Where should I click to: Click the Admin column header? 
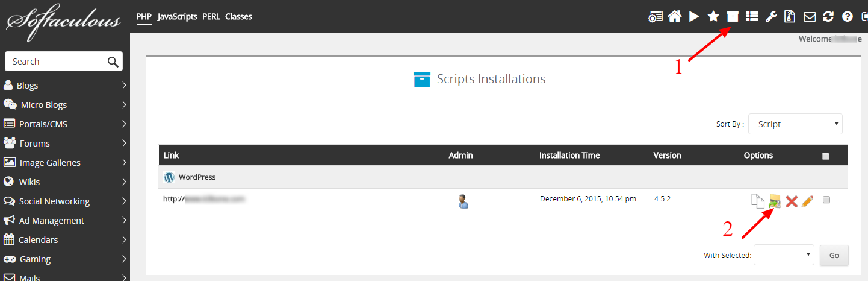(461, 156)
